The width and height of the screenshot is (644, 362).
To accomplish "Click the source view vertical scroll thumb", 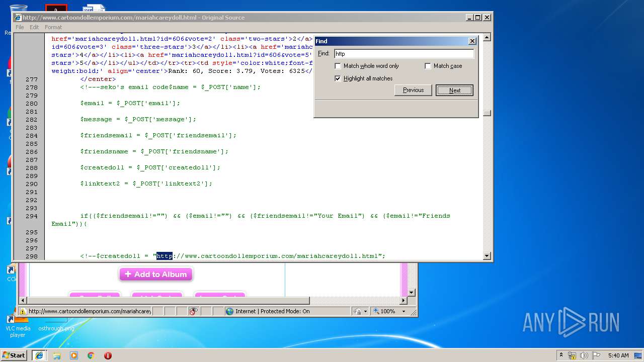I will (x=487, y=113).
